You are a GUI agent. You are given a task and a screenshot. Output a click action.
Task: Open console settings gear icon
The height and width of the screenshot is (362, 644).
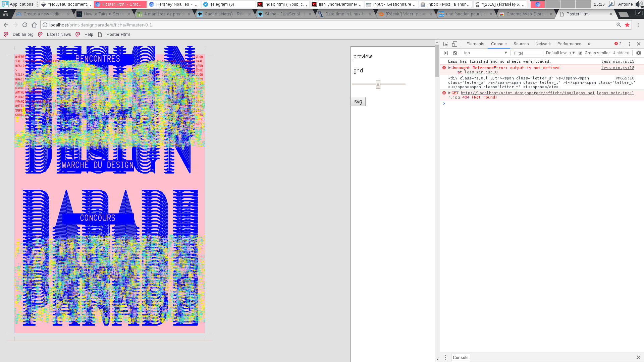click(638, 53)
